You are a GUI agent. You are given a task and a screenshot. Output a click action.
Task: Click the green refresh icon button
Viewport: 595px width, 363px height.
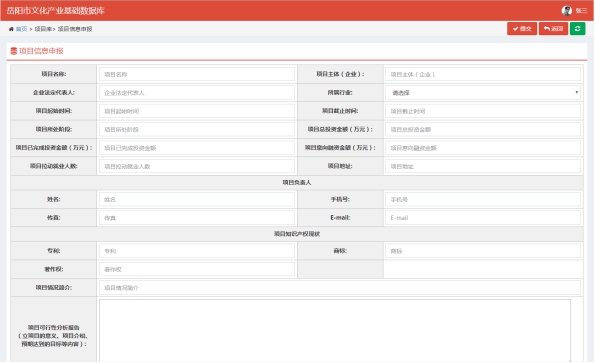click(x=577, y=28)
